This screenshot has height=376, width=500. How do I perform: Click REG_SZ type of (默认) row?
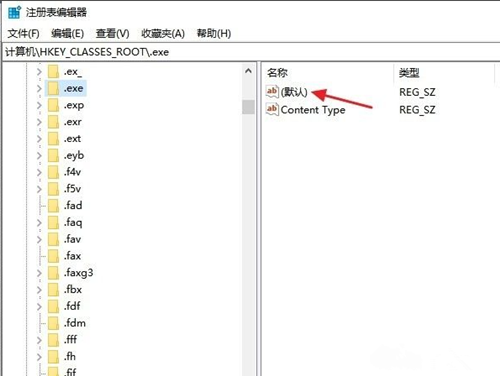[417, 92]
